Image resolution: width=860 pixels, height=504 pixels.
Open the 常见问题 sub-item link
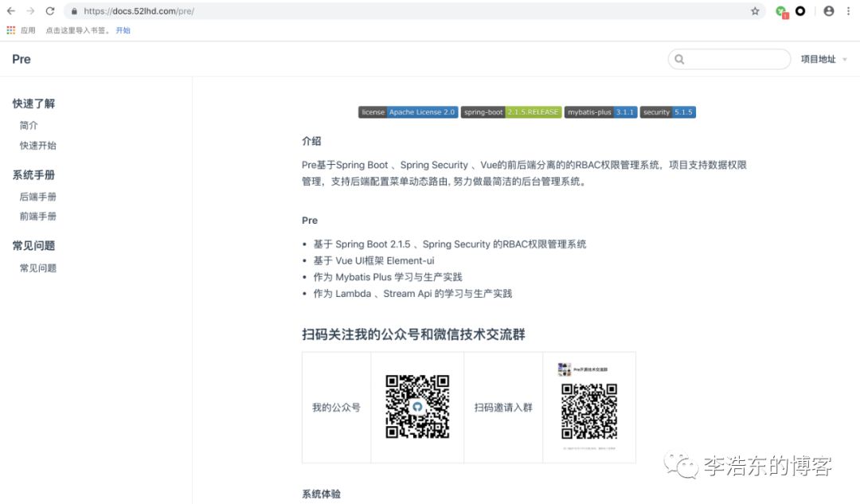(38, 268)
